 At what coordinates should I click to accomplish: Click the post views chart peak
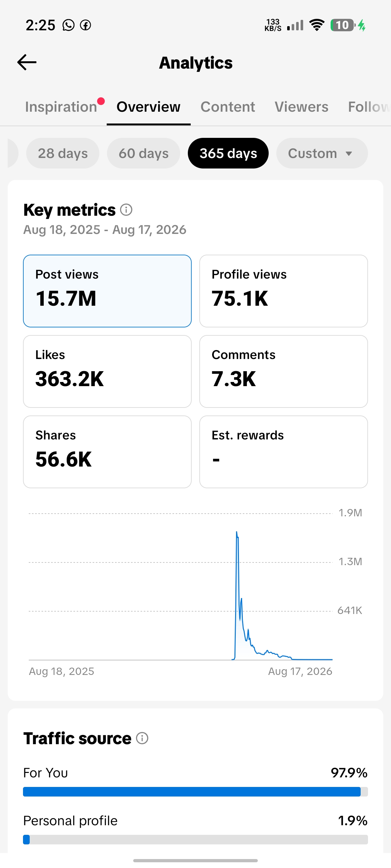[237, 532]
